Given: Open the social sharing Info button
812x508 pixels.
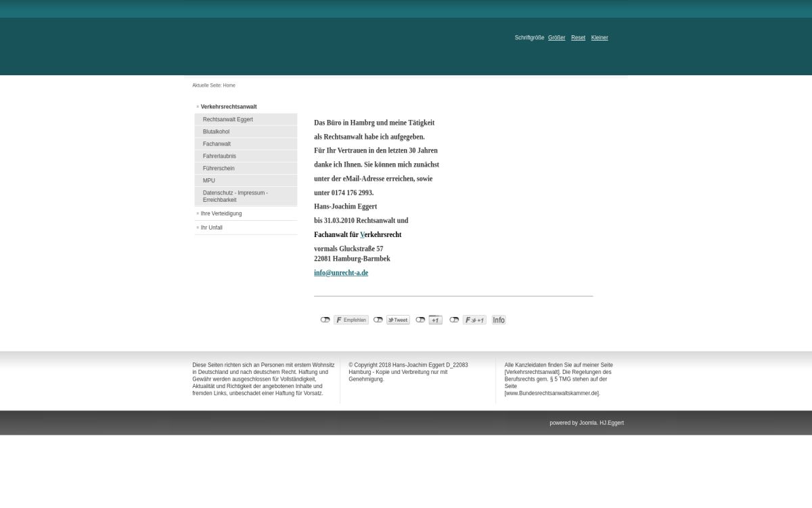Looking at the screenshot, I should tap(499, 320).
